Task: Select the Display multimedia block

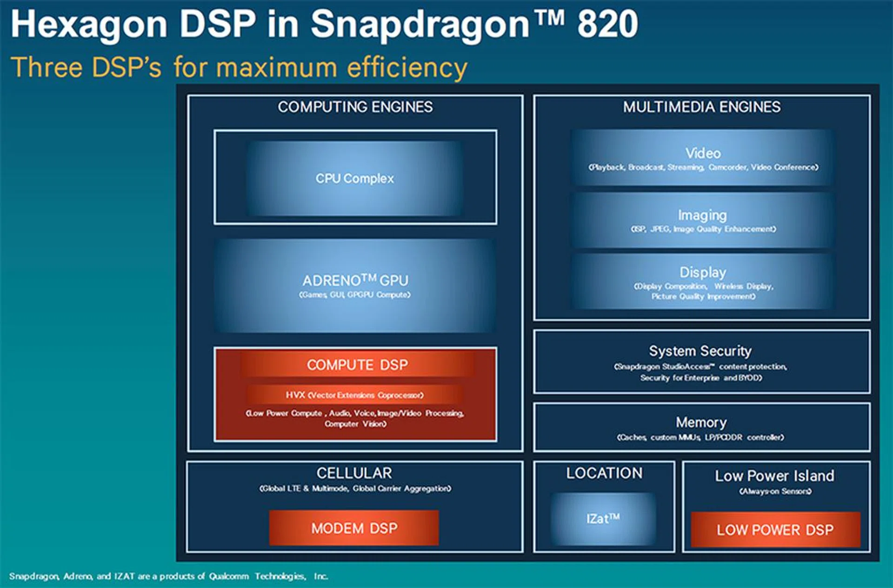Action: [702, 281]
